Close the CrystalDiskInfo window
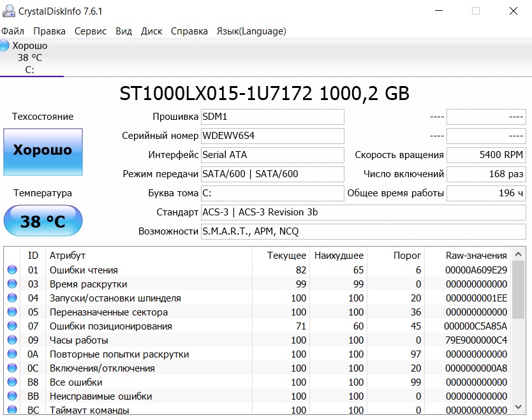 (514, 11)
